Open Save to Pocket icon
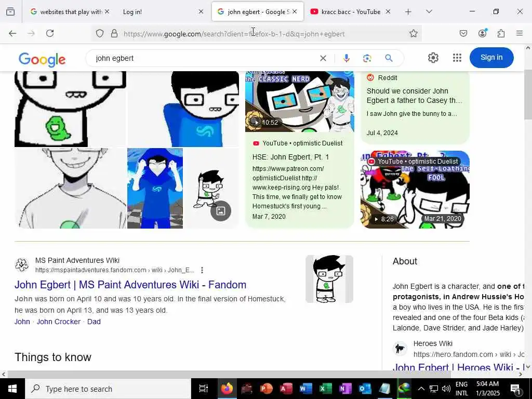This screenshot has width=532, height=399. tap(463, 33)
